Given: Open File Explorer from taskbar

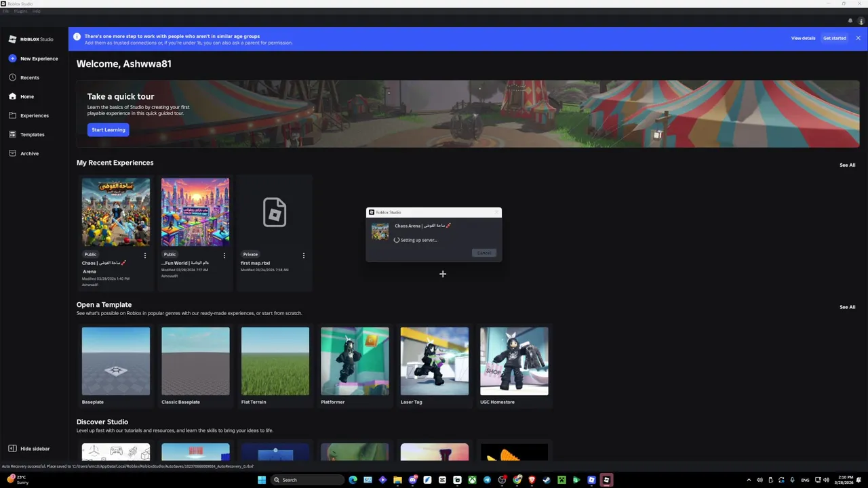Looking at the screenshot, I should click(397, 480).
